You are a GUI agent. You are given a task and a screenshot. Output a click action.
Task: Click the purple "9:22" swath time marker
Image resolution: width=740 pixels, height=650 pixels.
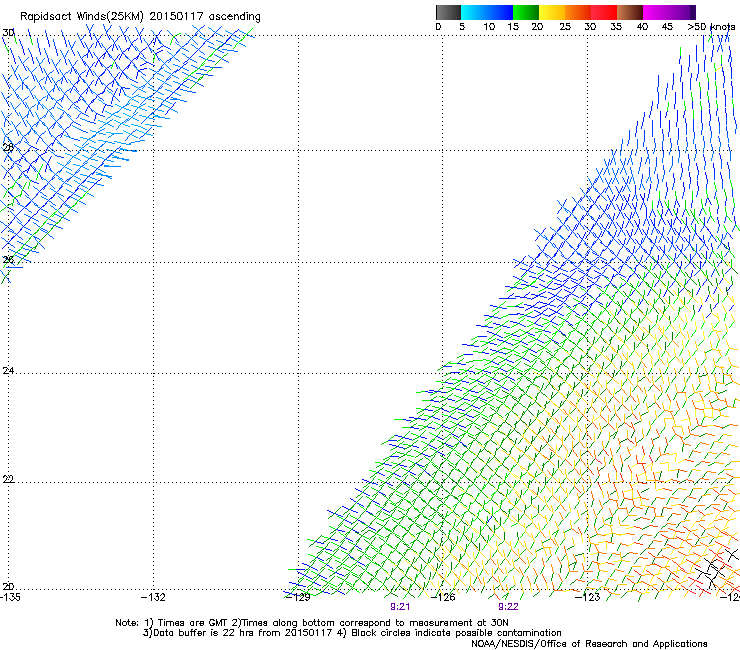click(x=508, y=607)
